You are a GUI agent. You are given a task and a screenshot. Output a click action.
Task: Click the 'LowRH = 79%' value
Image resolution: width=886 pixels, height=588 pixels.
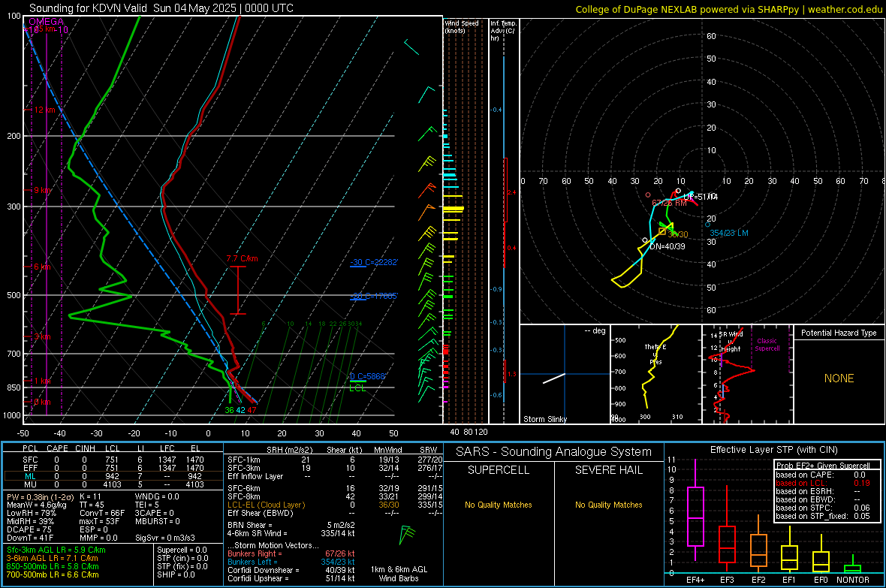point(31,513)
